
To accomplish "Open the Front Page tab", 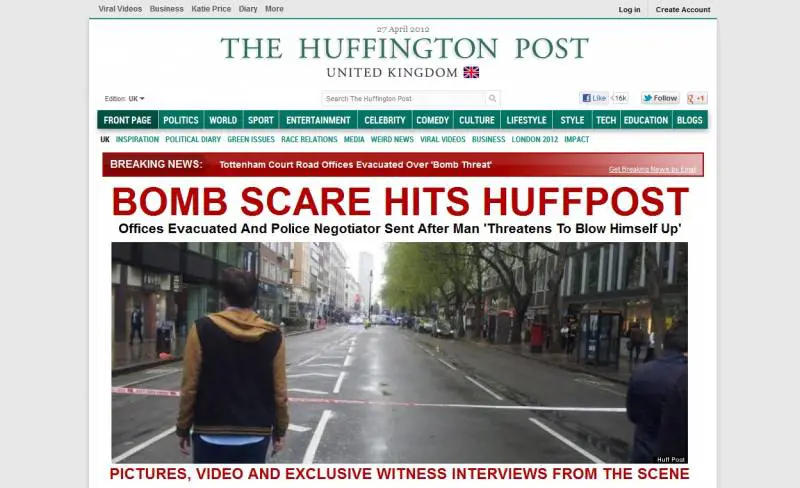I will tap(128, 120).
